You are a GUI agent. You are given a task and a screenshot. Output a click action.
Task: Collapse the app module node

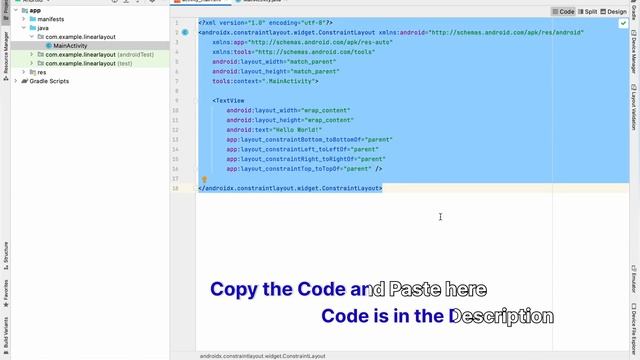click(16, 10)
